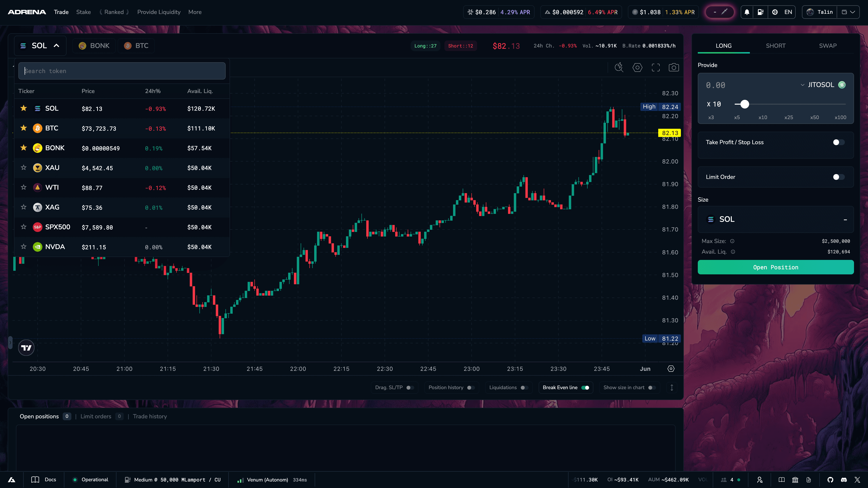The image size is (868, 488).
Task: Open the priority fee gas pump icon in header
Action: [760, 12]
